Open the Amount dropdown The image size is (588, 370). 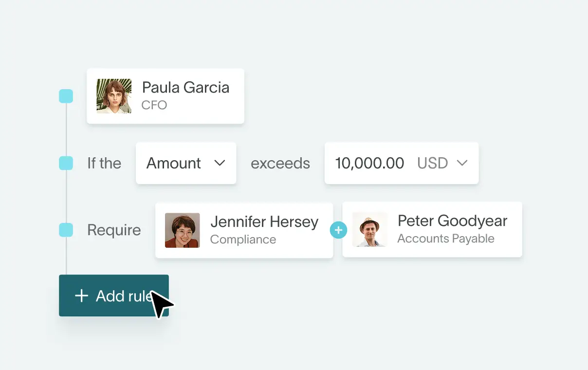click(x=186, y=163)
